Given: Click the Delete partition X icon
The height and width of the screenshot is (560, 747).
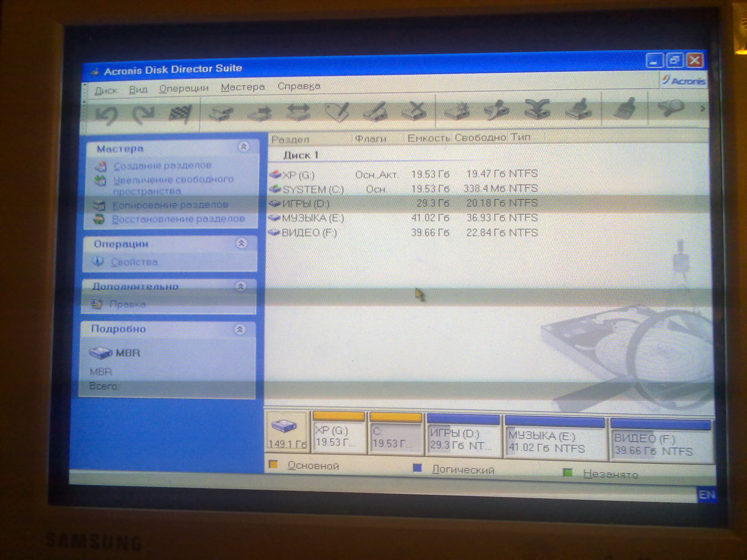Looking at the screenshot, I should pos(414,110).
